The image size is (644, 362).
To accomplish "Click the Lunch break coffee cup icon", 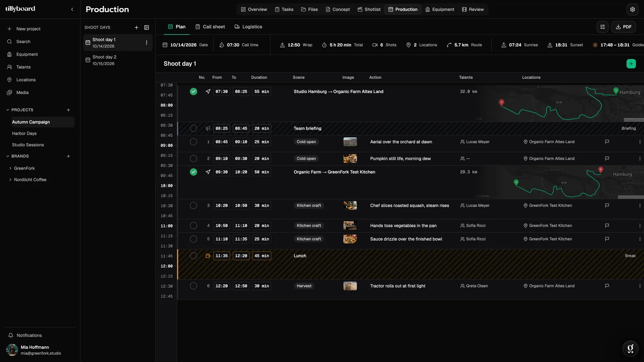I will pos(208,256).
